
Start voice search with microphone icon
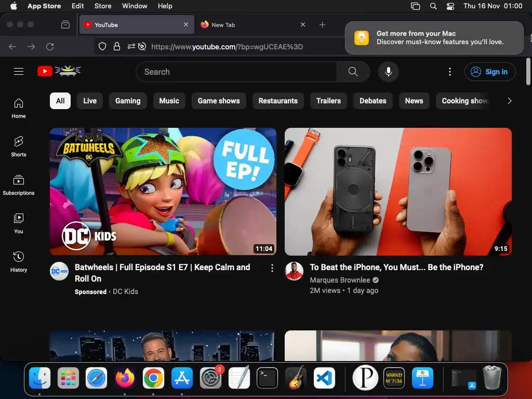click(389, 72)
